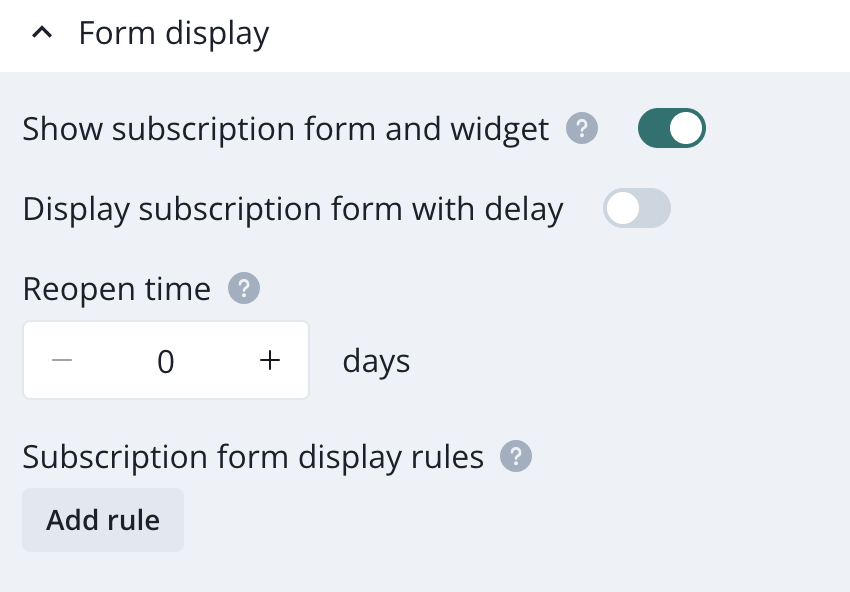This screenshot has height=592, width=850.
Task: Click the Display subscription form with delay label
Action: [x=293, y=209]
